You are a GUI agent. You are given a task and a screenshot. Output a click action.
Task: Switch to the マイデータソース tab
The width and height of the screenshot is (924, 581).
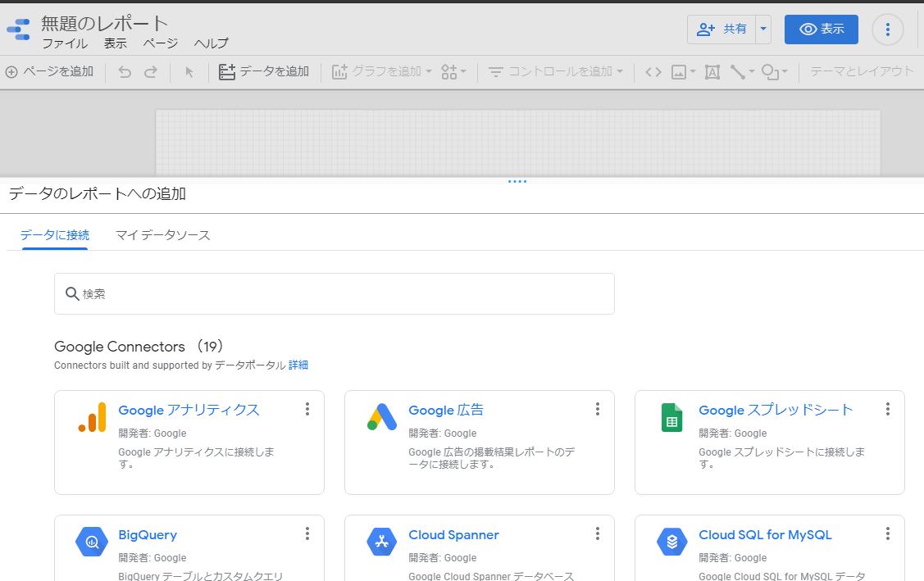(x=162, y=235)
